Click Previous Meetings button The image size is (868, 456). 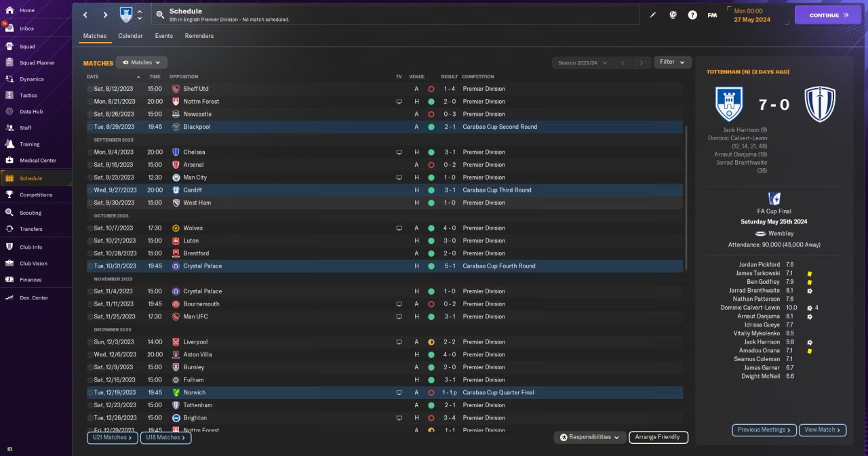point(764,430)
